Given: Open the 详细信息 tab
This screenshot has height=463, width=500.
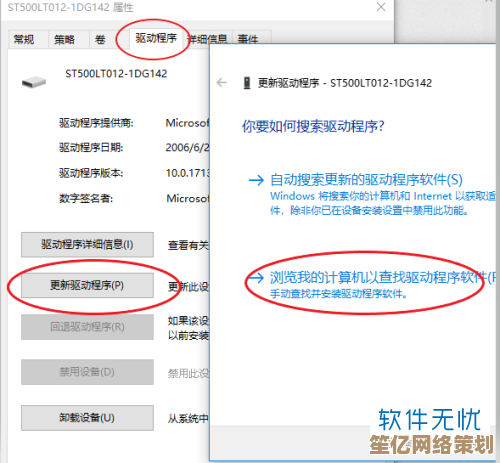Looking at the screenshot, I should coord(207,39).
